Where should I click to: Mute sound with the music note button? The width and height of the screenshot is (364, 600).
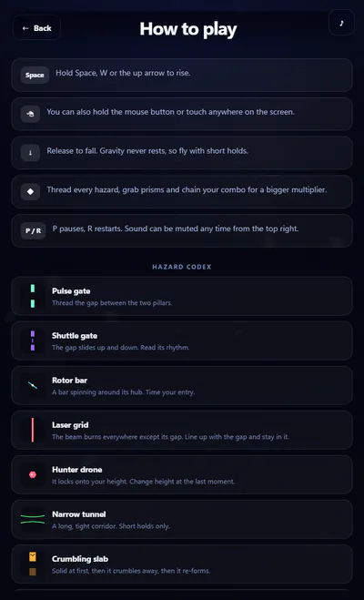pos(341,23)
